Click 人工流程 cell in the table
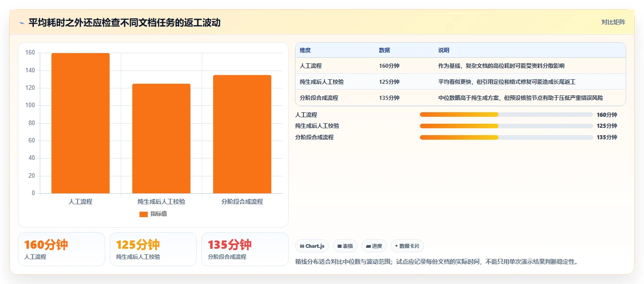 (x=311, y=66)
